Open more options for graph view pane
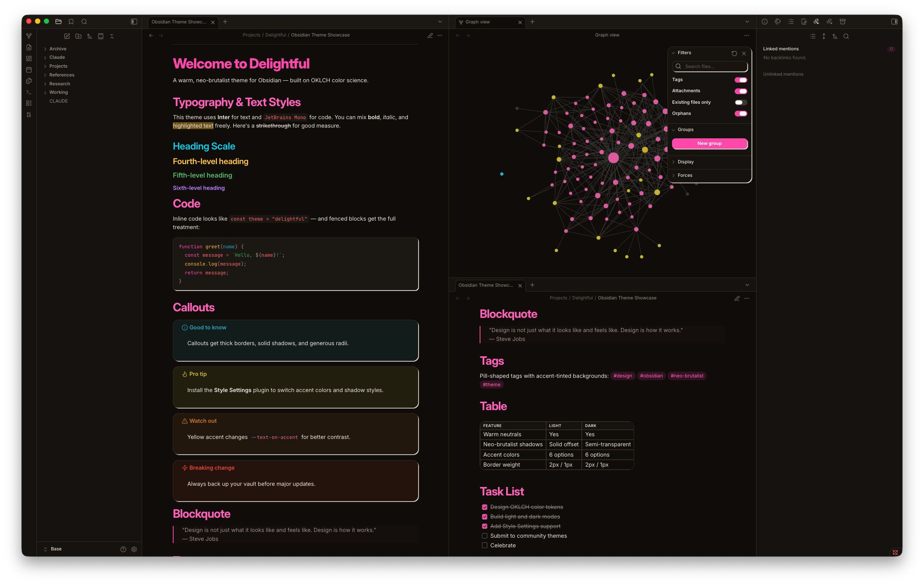 point(747,35)
